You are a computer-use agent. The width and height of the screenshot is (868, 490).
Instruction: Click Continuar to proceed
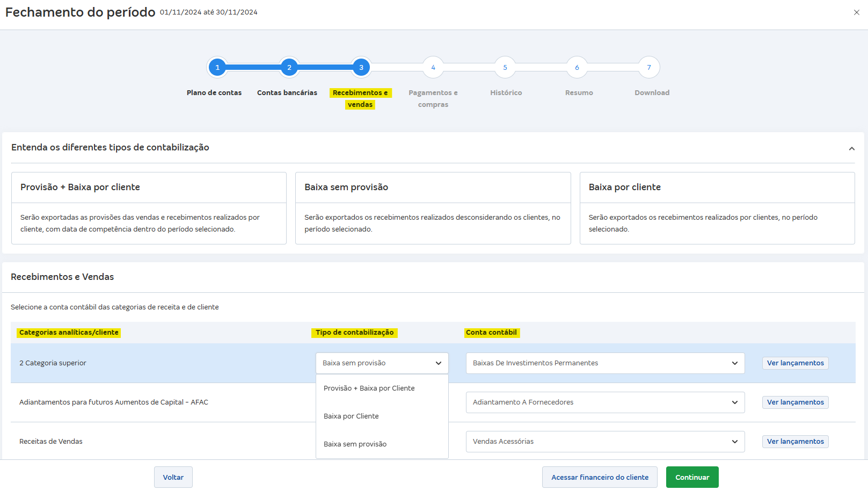[692, 477]
